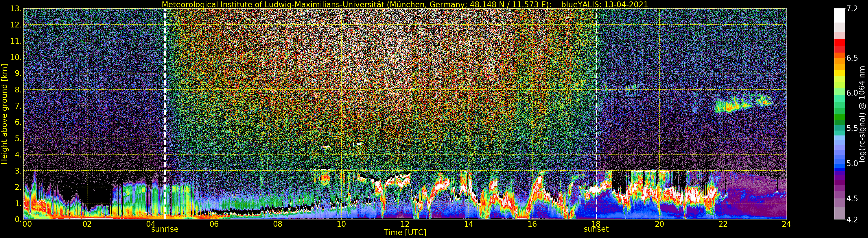Click the 18 tick on the time axis

596,224
